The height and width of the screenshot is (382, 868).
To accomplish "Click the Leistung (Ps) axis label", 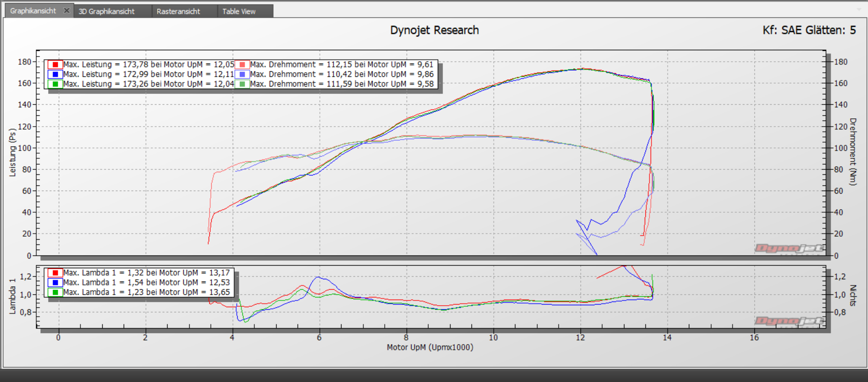I will (x=12, y=153).
